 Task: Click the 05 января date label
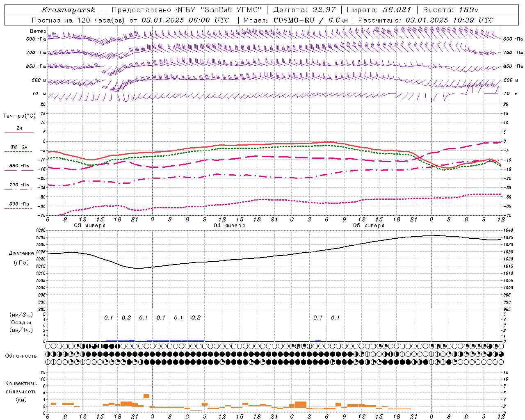369,226
